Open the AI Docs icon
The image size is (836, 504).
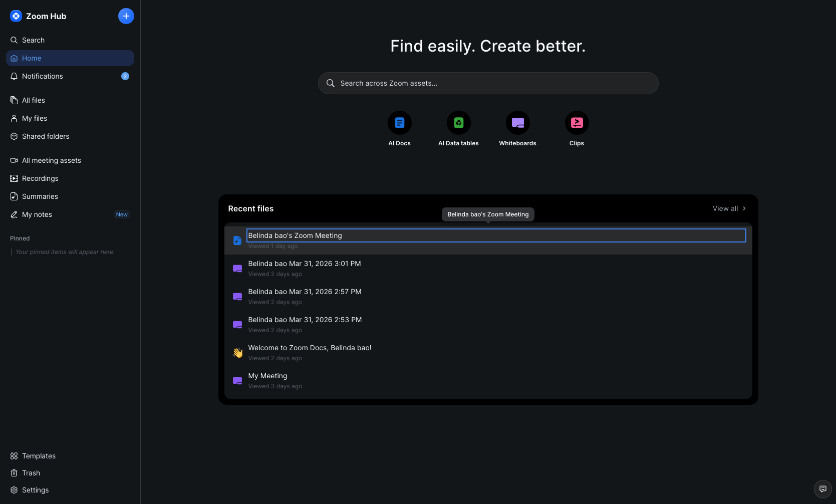click(x=400, y=123)
